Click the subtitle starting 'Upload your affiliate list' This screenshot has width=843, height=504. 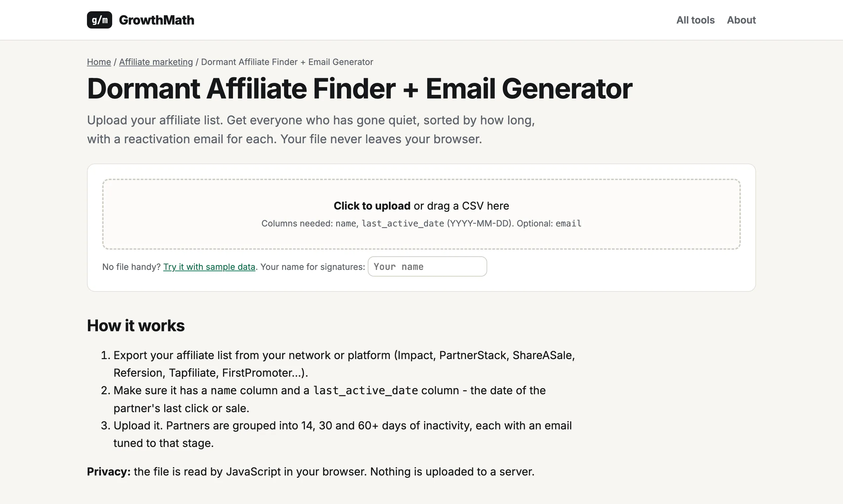point(311,130)
